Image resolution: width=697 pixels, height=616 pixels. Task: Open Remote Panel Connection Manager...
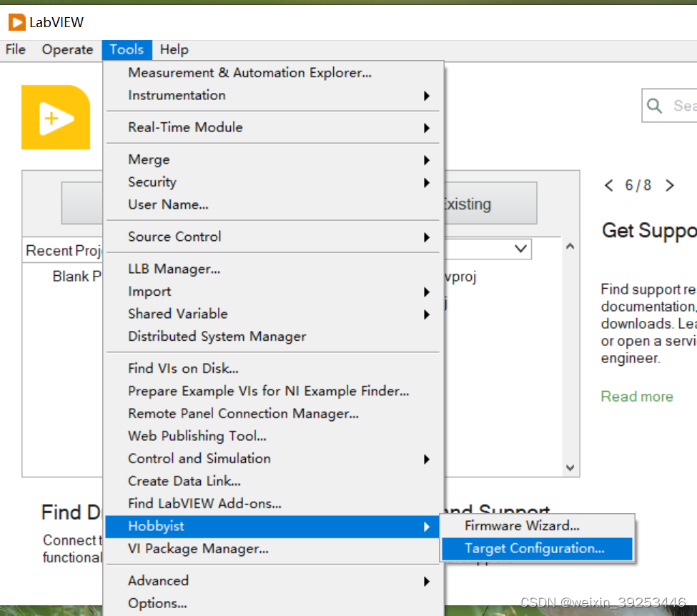coord(272,414)
